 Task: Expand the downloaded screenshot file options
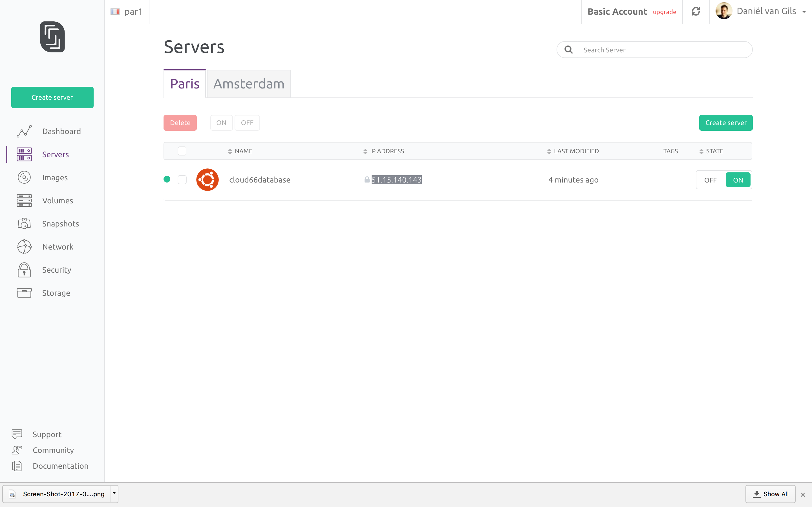114,493
